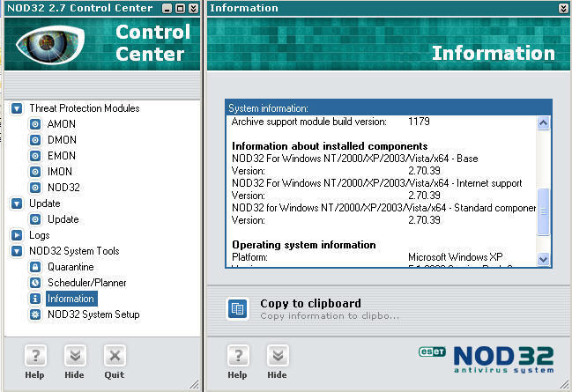
Task: Click Hide in the Control Center panel
Action: coord(75,362)
